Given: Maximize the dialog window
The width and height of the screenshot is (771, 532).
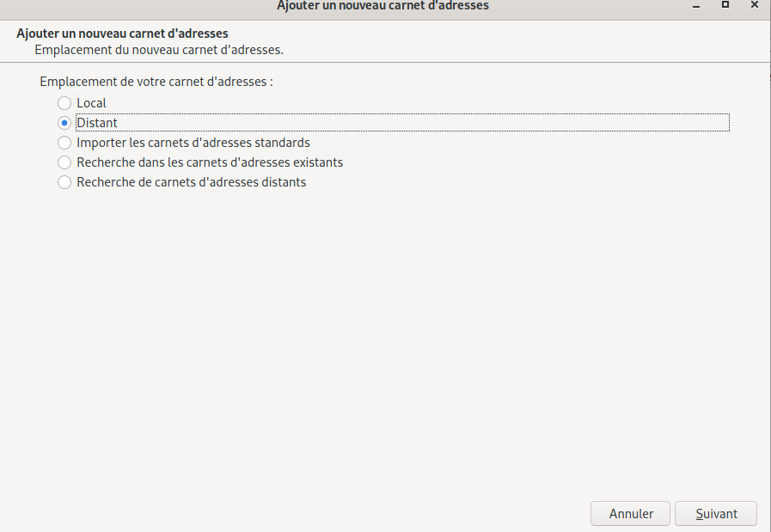Looking at the screenshot, I should 725,5.
